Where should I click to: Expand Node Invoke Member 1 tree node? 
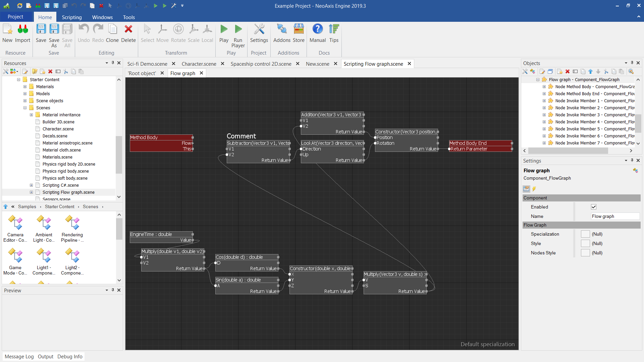coord(544,101)
